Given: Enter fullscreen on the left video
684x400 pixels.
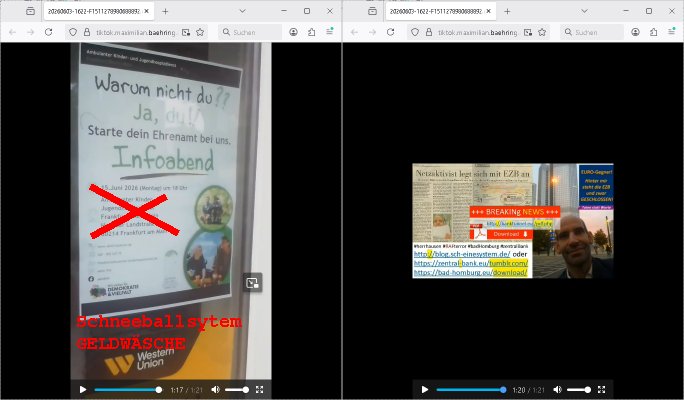Looking at the screenshot, I should [260, 390].
